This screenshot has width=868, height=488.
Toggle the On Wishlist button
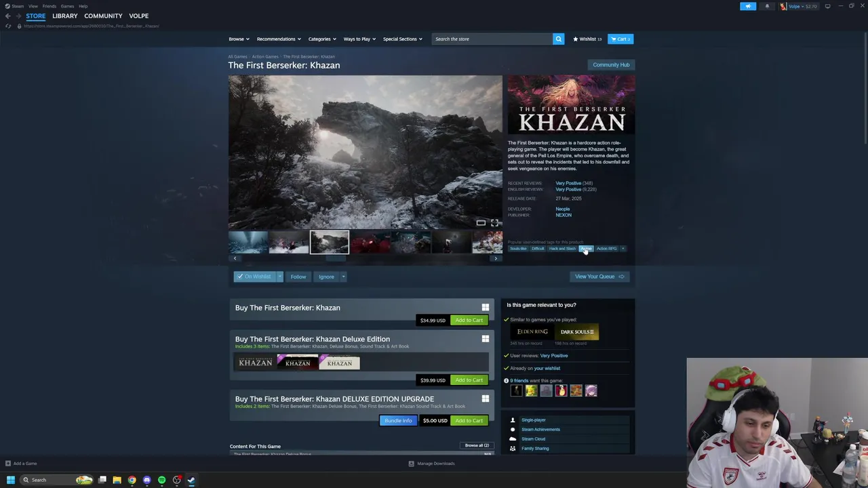(255, 277)
